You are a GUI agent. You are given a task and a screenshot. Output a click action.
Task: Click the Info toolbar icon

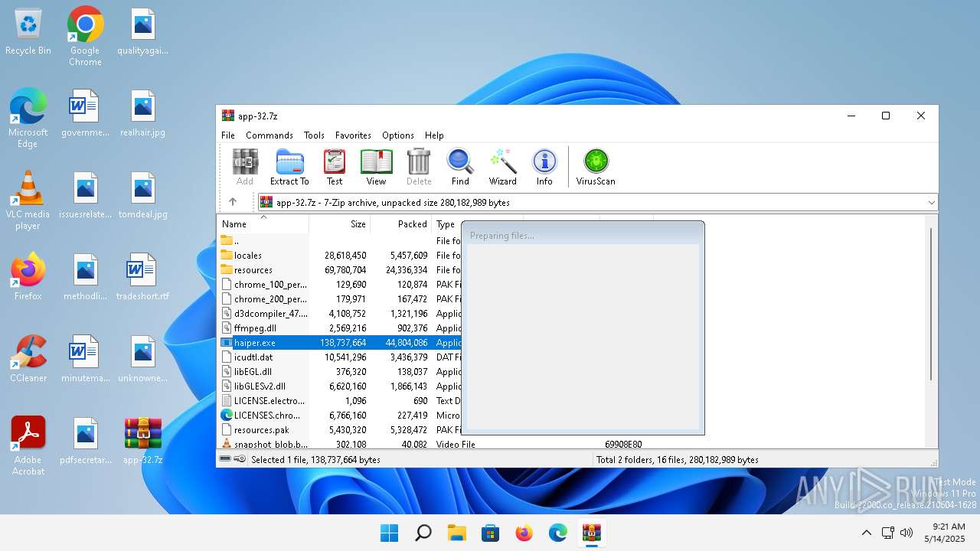(544, 167)
